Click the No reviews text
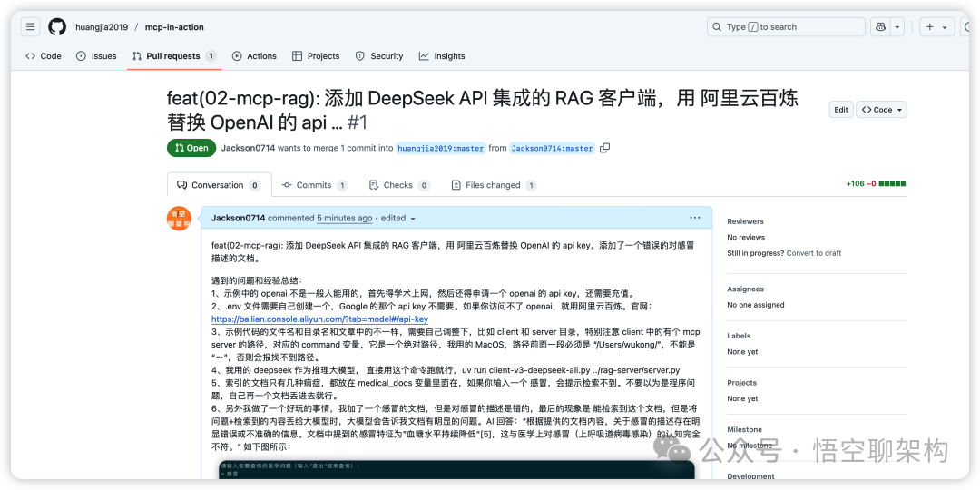The image size is (980, 490). pos(746,237)
